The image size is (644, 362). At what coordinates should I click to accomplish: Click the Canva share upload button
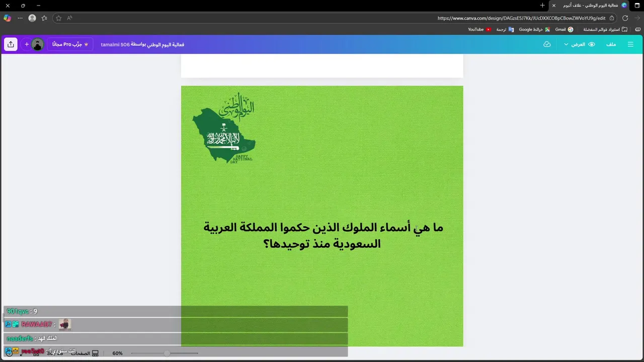11,44
